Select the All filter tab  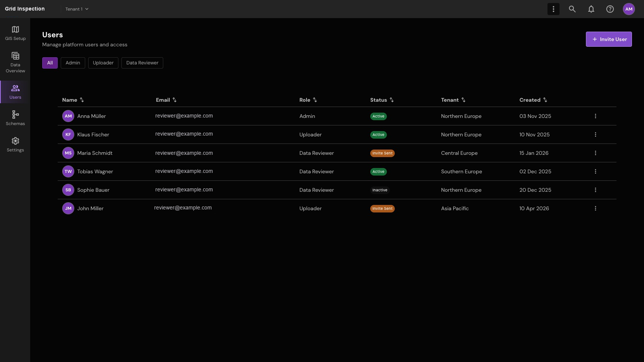coord(50,63)
